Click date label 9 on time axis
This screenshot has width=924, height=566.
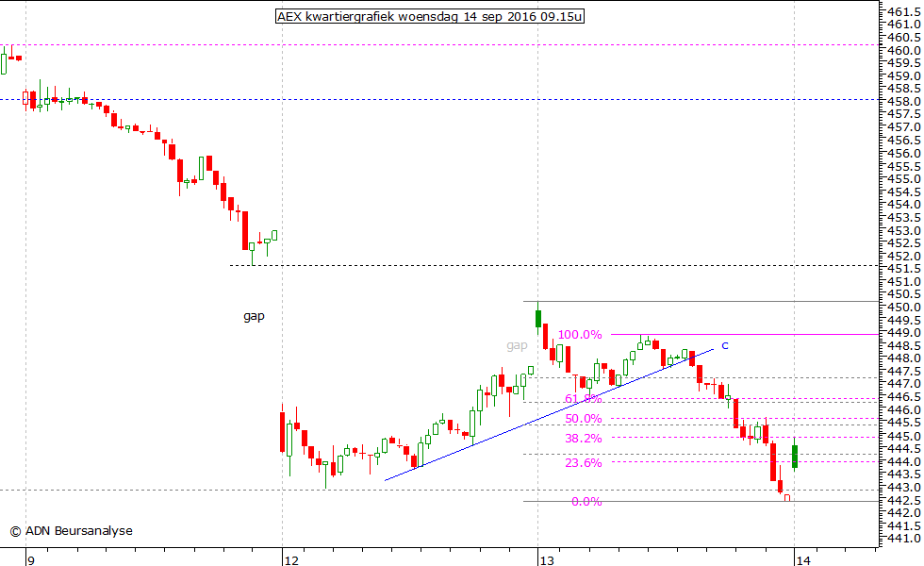point(31,560)
